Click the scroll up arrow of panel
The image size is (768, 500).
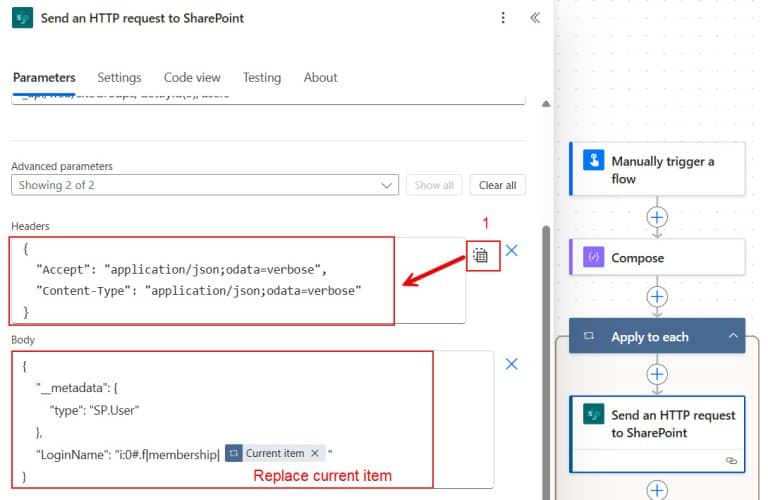tap(546, 104)
